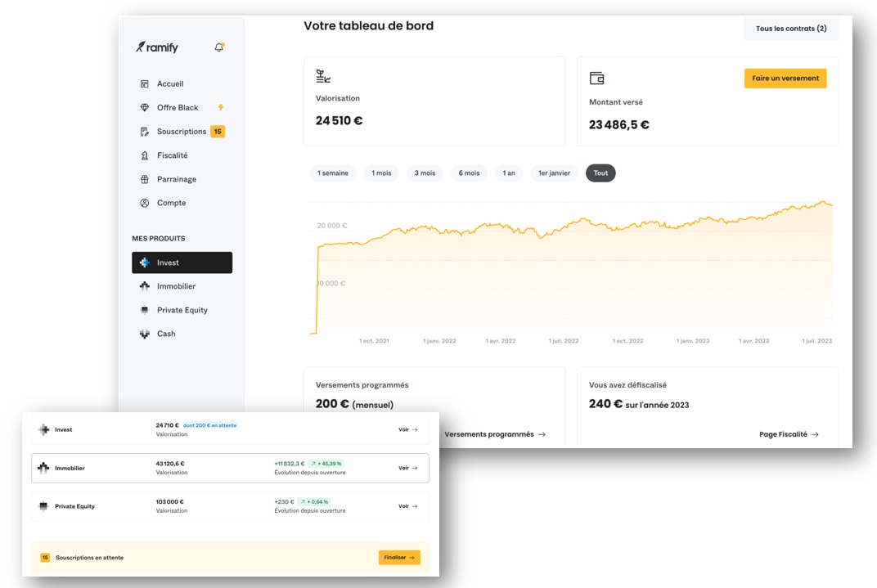This screenshot has height=588, width=877.
Task: Click the 24 510 € valorisation amount
Action: click(339, 121)
